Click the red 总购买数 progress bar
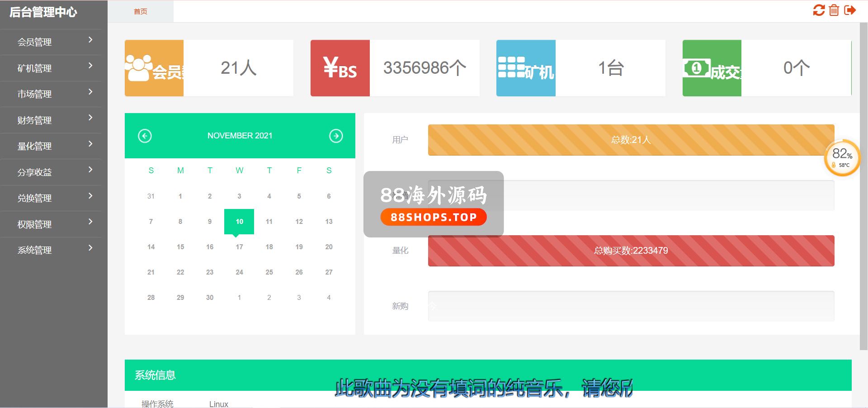Viewport: 868px width, 408px height. (x=631, y=251)
